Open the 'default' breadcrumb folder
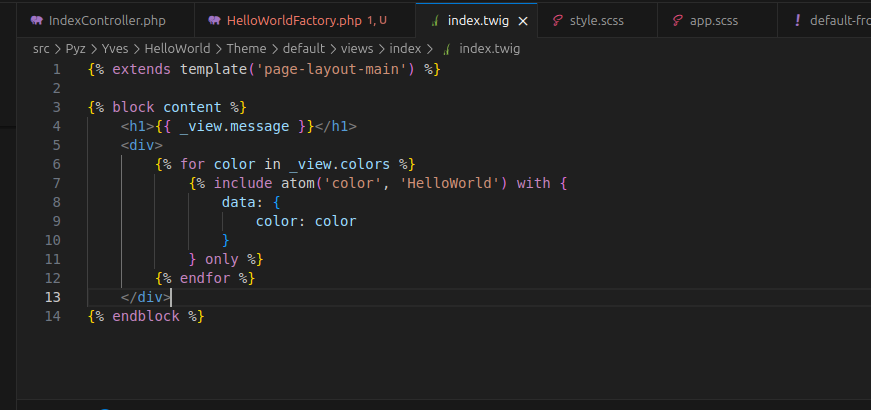This screenshot has width=871, height=410. point(303,49)
